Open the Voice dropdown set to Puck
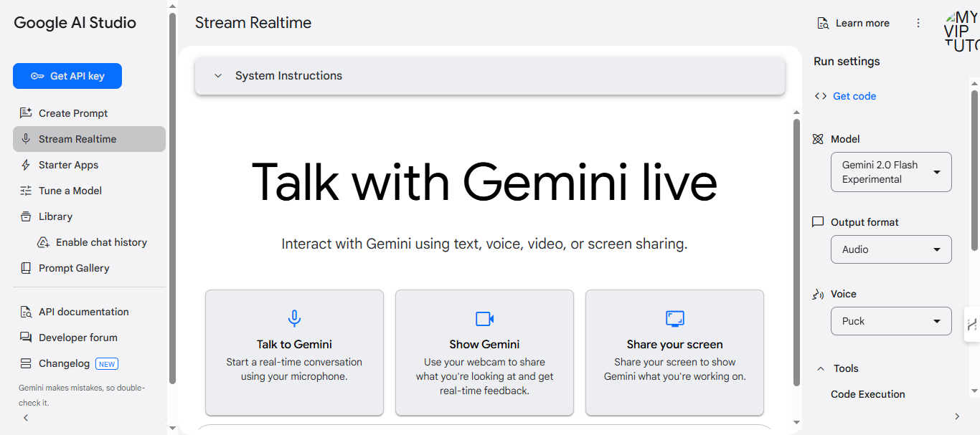 click(x=891, y=321)
